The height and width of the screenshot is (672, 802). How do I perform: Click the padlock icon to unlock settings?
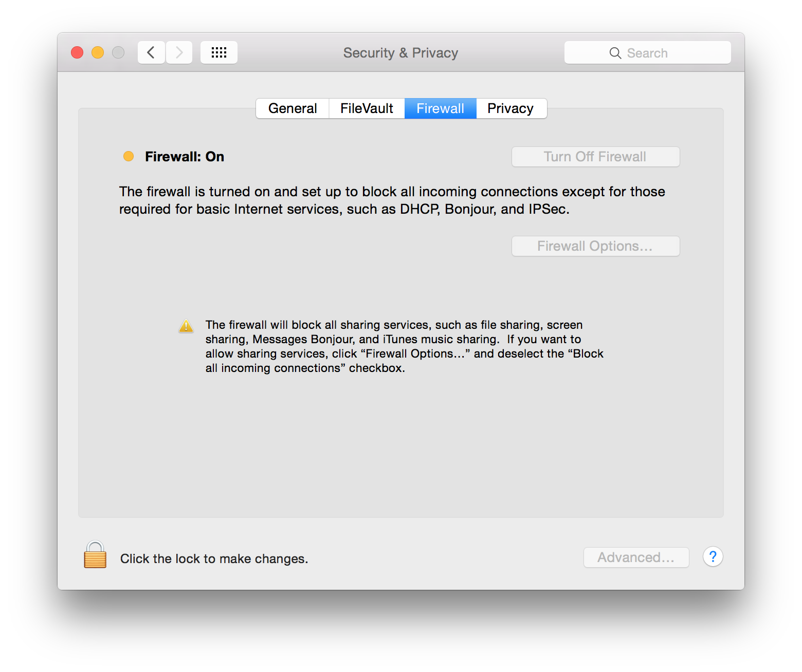coord(95,555)
